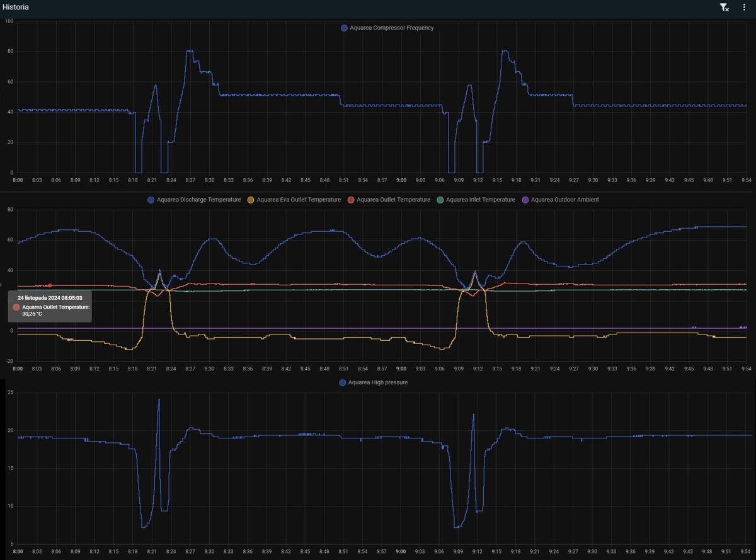
Task: Click 8:00 tick on the high pressure chart
Action: pyautogui.click(x=18, y=551)
